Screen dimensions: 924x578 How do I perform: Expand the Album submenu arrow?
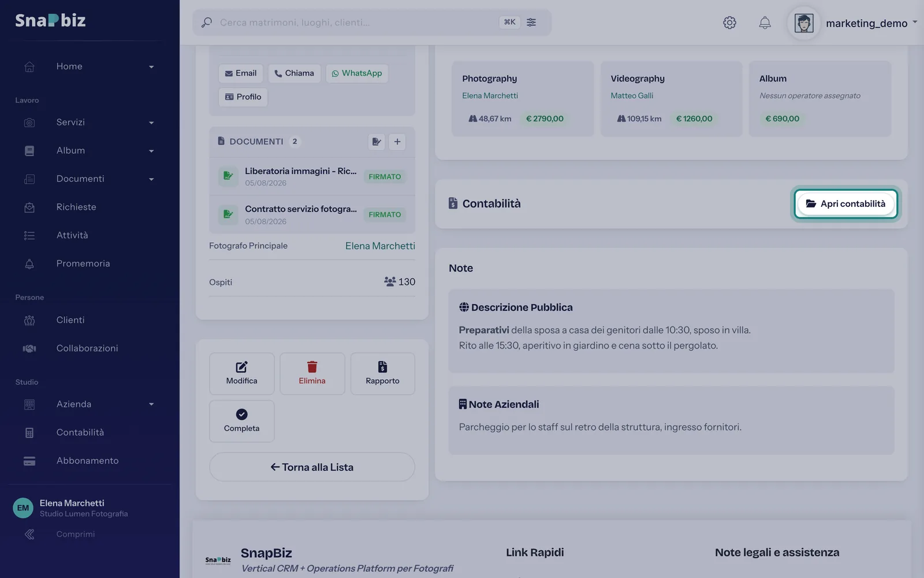(151, 151)
